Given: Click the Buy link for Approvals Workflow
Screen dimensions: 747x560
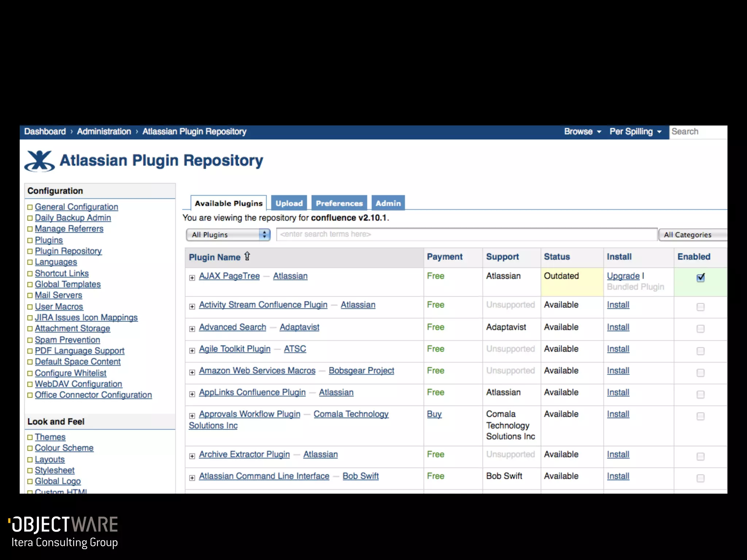Looking at the screenshot, I should [434, 414].
